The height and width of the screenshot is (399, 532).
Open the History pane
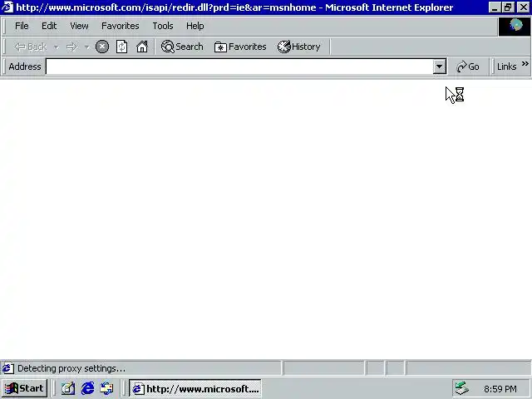299,47
